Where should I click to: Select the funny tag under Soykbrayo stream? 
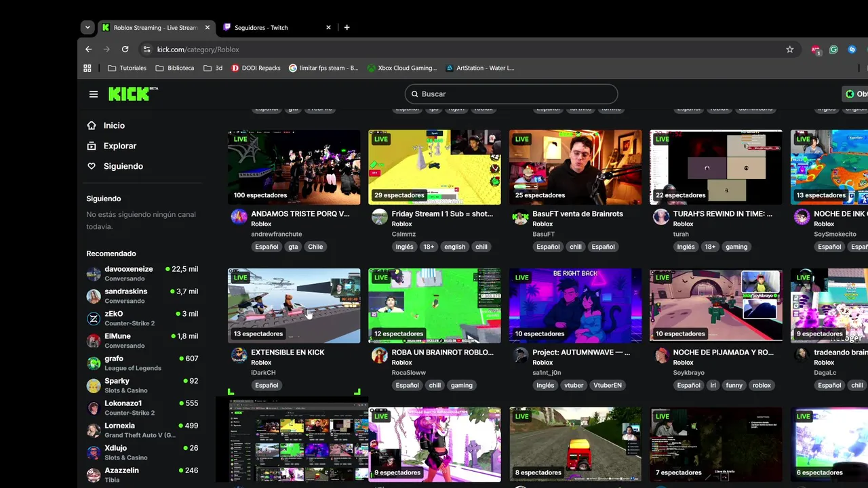(734, 385)
